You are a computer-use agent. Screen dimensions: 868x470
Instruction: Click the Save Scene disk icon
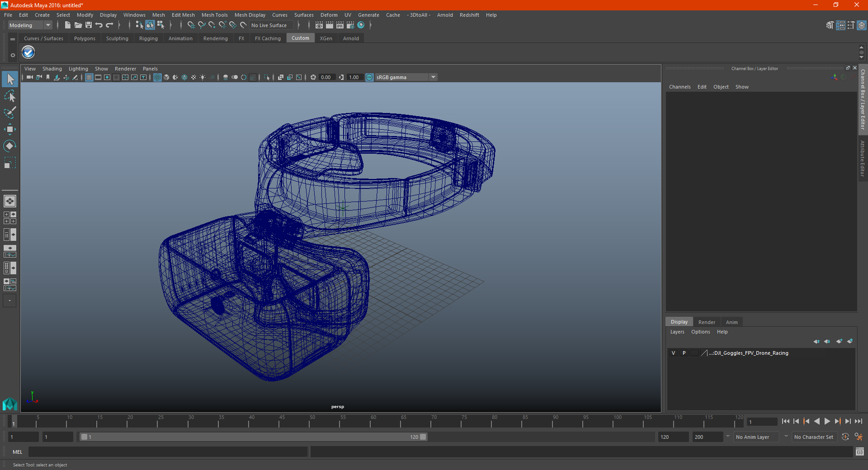(x=89, y=25)
